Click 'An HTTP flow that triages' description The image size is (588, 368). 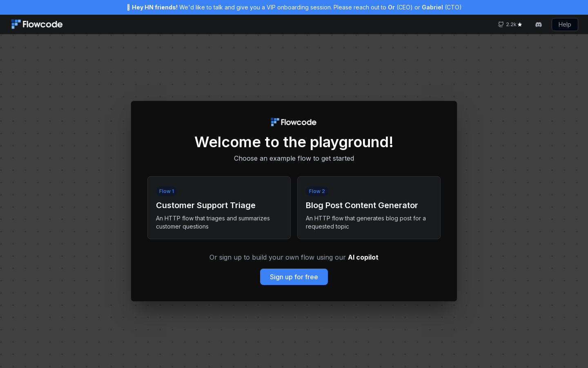pos(213,222)
